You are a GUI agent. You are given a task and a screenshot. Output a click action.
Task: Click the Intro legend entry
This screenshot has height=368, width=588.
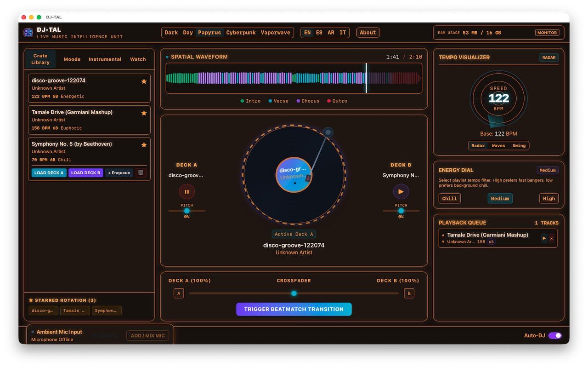pos(250,101)
